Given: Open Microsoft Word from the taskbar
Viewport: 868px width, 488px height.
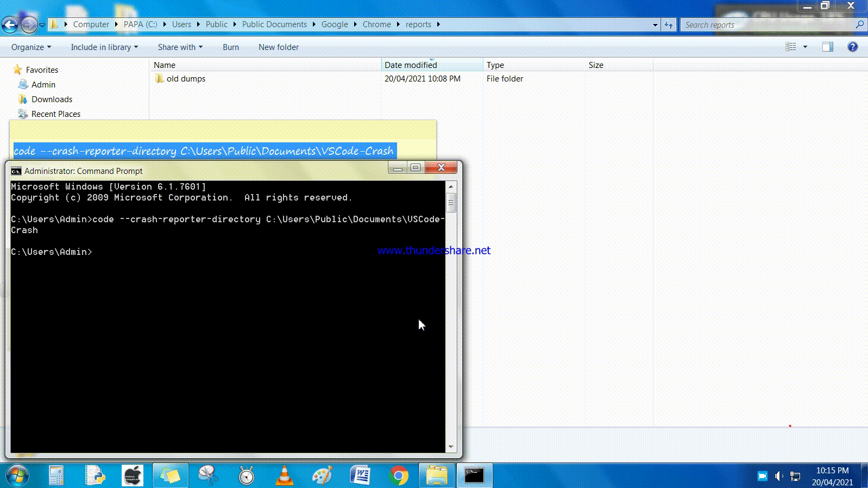Looking at the screenshot, I should 360,476.
